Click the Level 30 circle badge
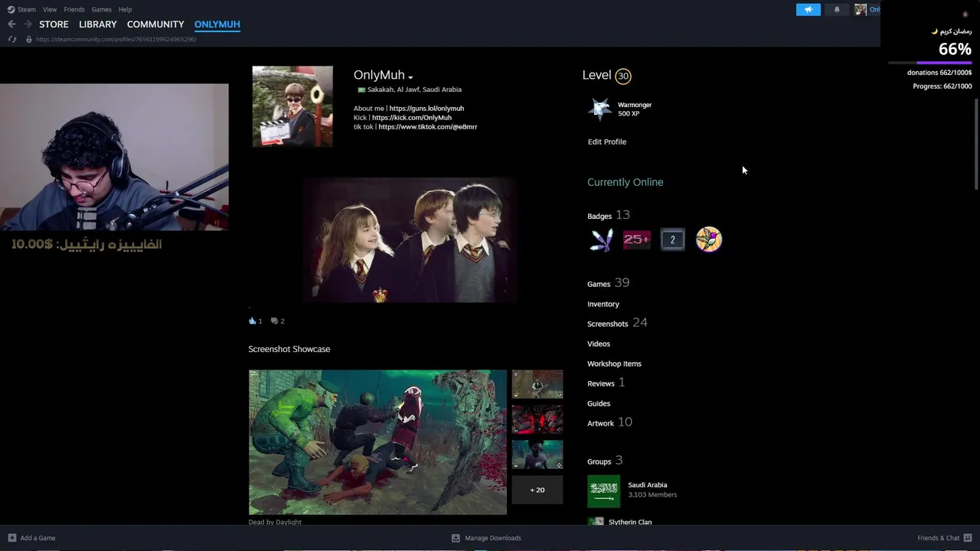 point(623,76)
